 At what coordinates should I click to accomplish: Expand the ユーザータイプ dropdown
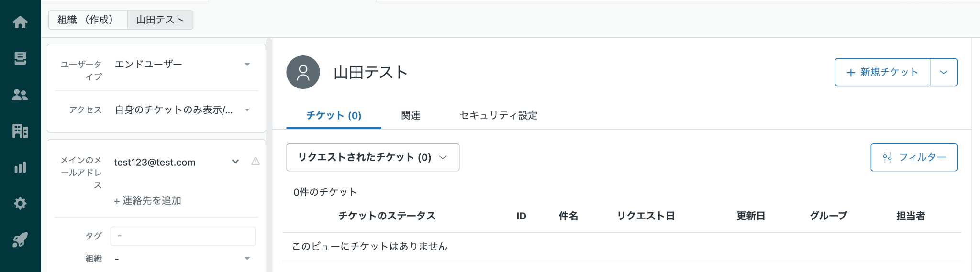(247, 65)
